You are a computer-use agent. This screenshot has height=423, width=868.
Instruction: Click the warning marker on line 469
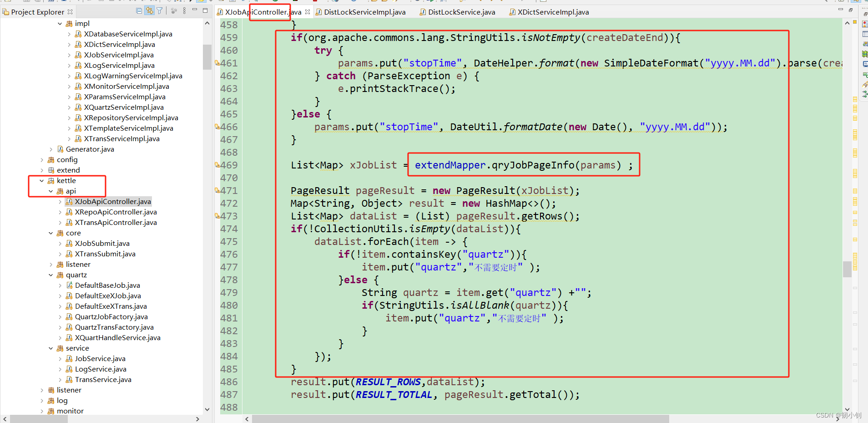217,165
